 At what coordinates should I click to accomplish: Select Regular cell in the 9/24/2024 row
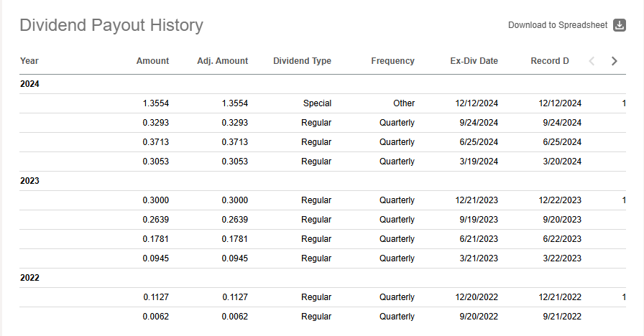(316, 123)
